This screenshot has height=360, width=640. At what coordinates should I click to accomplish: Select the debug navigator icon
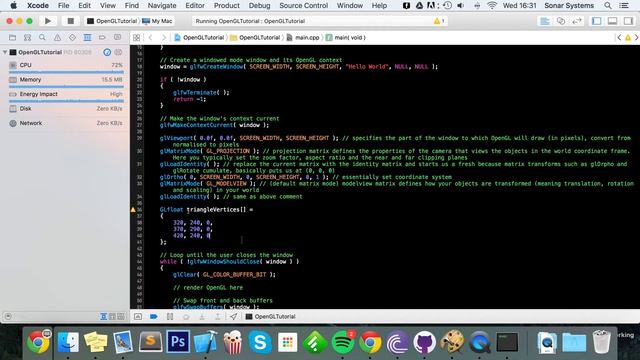pyautogui.click(x=87, y=38)
